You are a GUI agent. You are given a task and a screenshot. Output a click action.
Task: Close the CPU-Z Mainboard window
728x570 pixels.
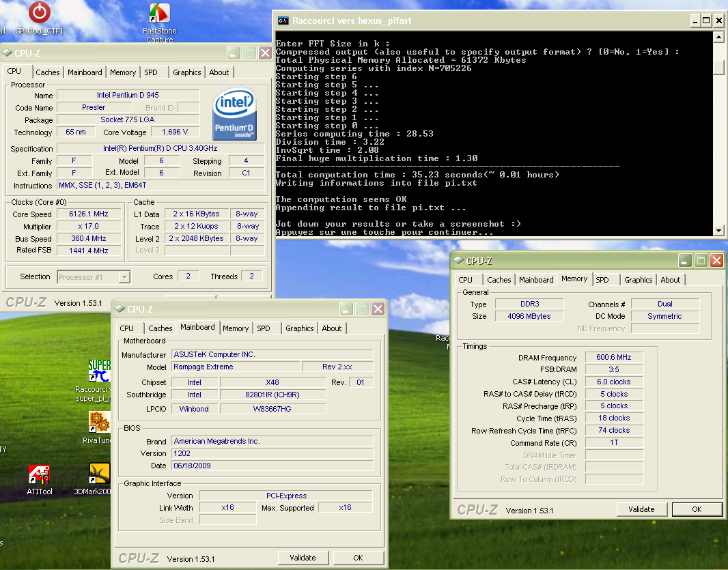(378, 309)
